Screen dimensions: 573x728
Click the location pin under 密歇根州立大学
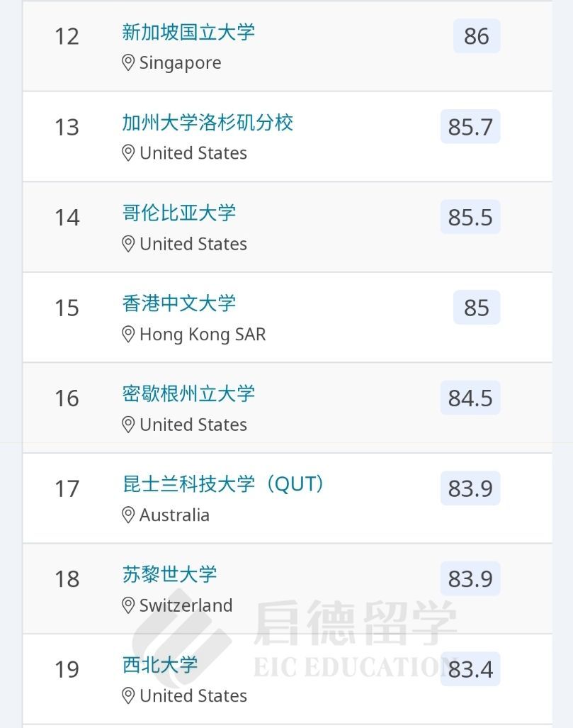128,425
